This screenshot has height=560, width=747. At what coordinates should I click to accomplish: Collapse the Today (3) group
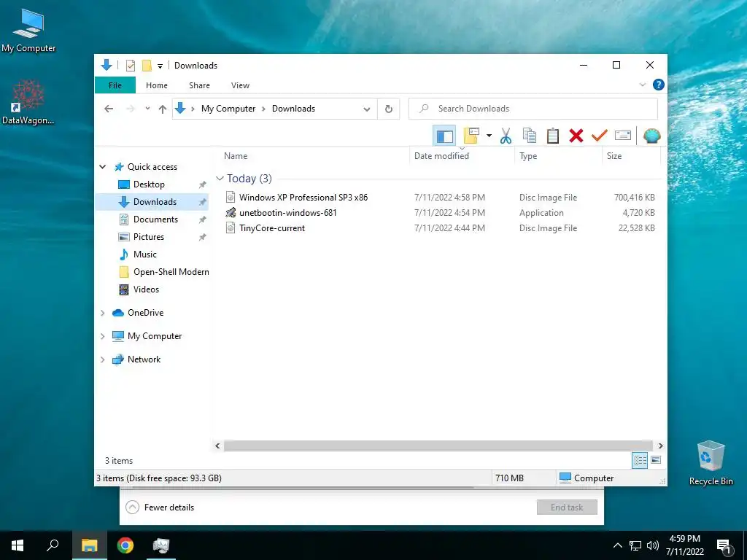point(220,179)
